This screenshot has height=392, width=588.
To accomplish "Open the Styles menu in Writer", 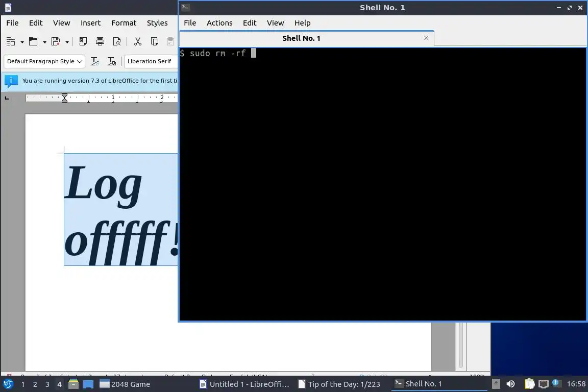I will click(x=157, y=23).
